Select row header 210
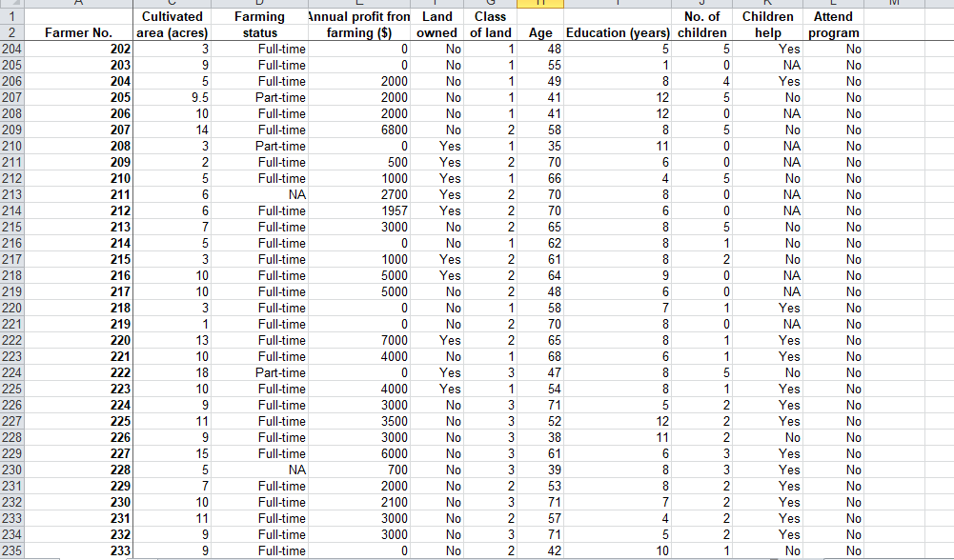Image resolution: width=954 pixels, height=560 pixels. point(12,146)
